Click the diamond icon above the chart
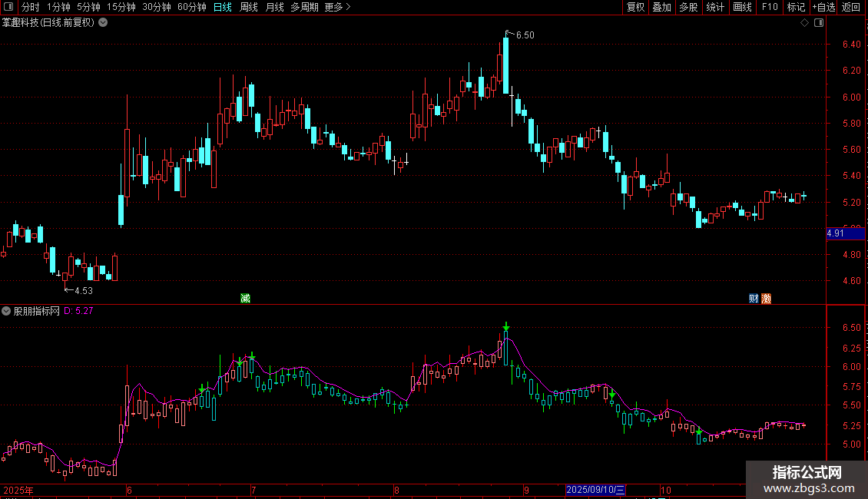Screen dimensions: 868x499 [x=805, y=23]
